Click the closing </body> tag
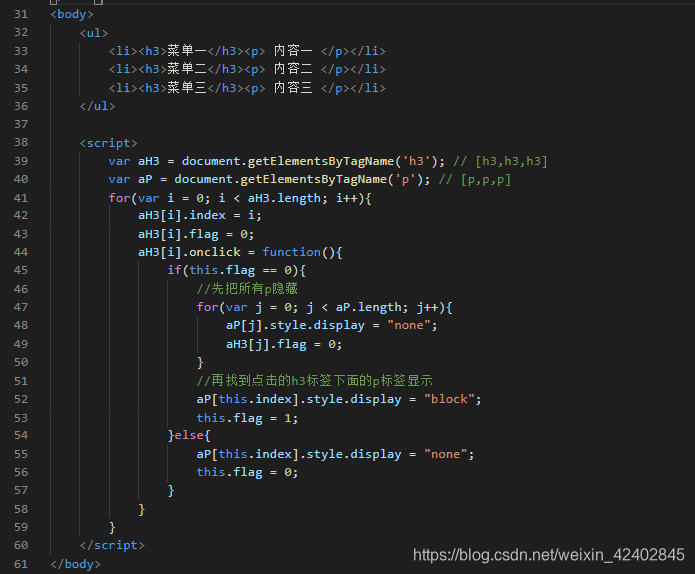Image resolution: width=695 pixels, height=574 pixels. (75, 564)
